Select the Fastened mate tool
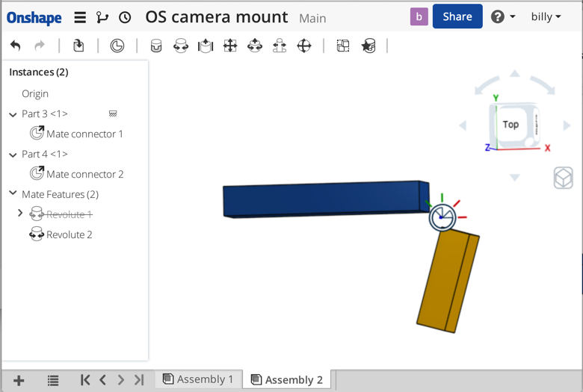This screenshot has width=583, height=392. click(156, 46)
